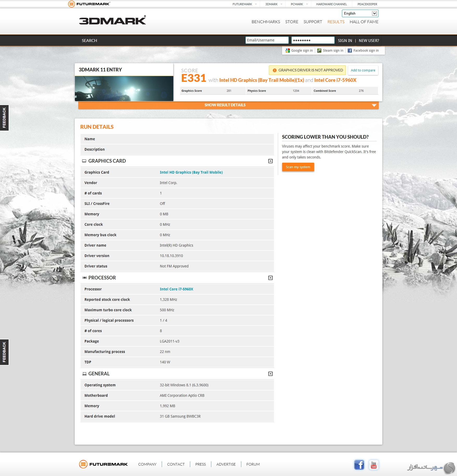This screenshot has width=457, height=476.
Task: Click the Futuremark footer logo
Action: point(103,464)
